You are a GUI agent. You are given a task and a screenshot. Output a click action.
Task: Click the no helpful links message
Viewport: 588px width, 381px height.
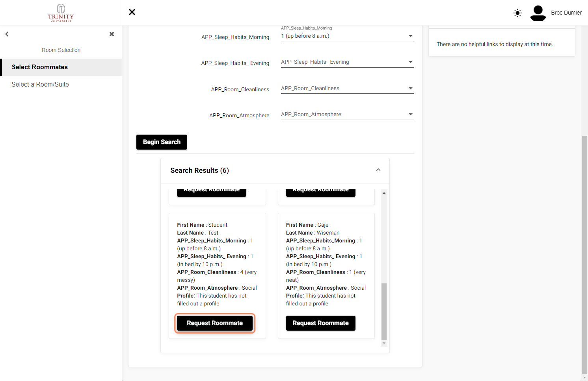495,44
